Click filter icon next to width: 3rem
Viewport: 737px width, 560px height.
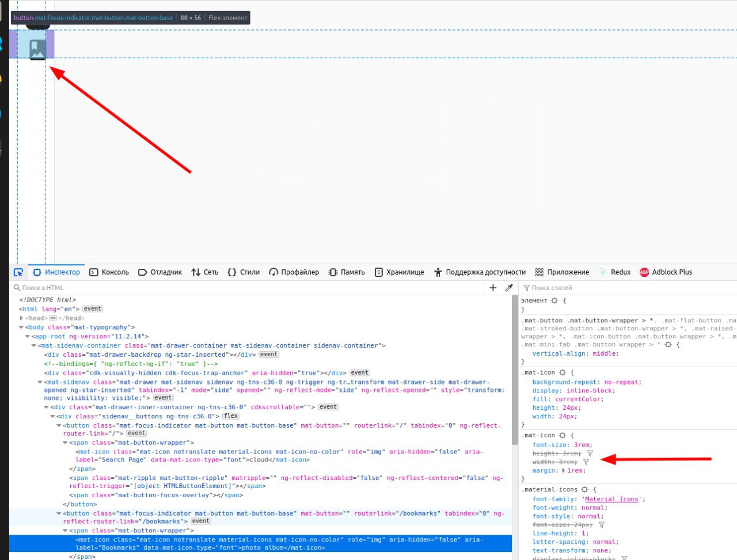(x=586, y=462)
